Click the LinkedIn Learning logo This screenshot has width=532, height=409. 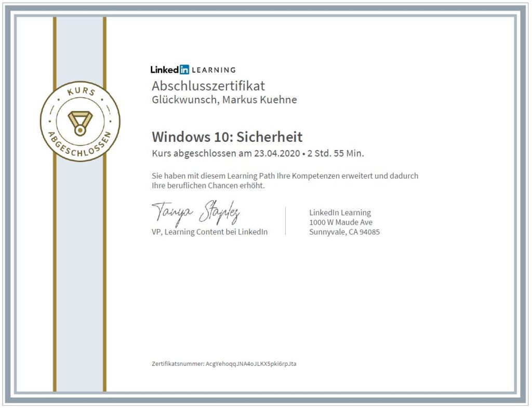[x=193, y=70]
